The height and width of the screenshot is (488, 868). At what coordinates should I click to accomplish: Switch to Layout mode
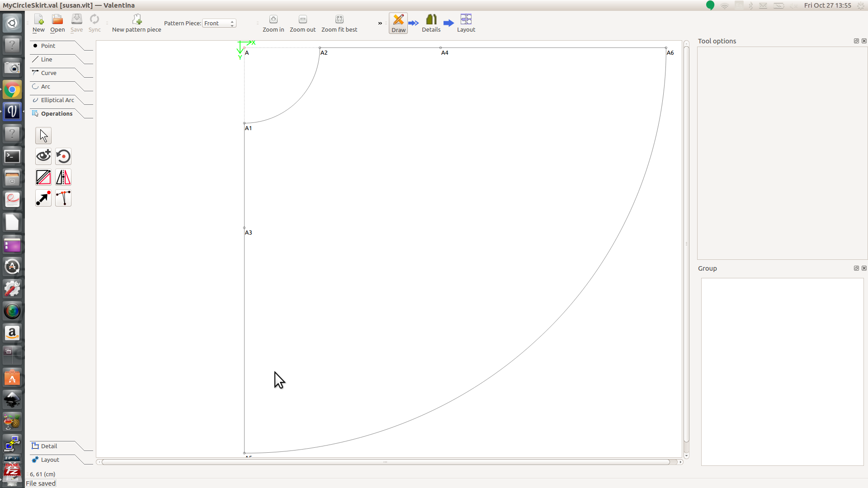466,23
